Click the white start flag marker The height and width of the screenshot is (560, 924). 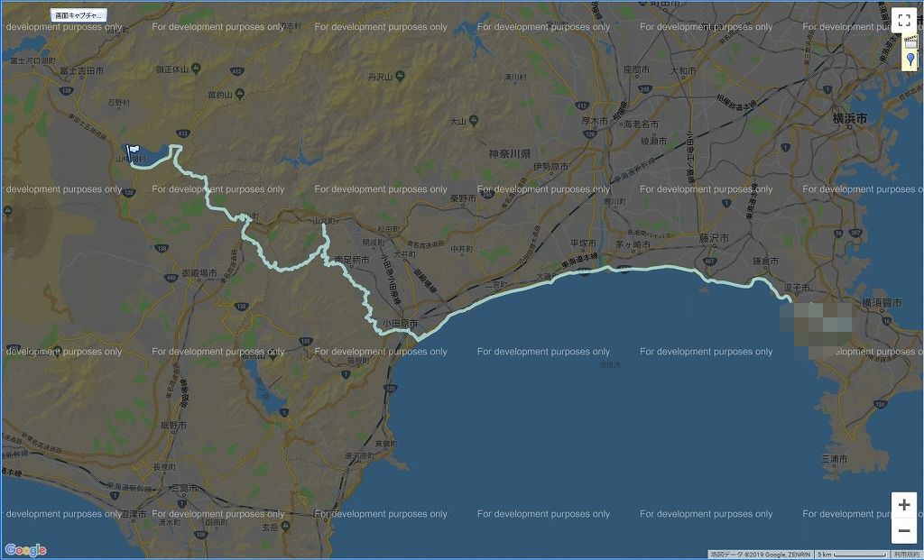click(x=134, y=151)
